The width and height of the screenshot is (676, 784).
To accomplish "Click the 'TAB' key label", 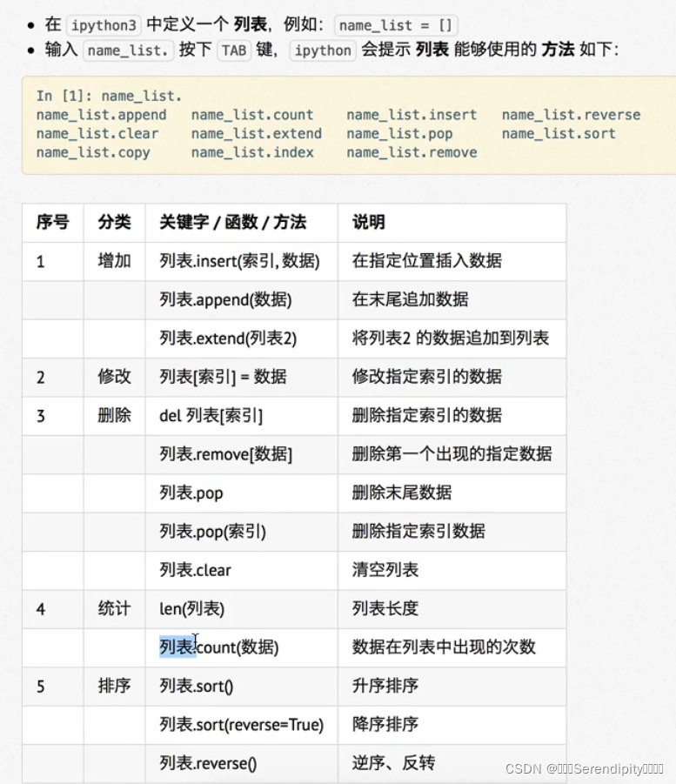I will 234,50.
